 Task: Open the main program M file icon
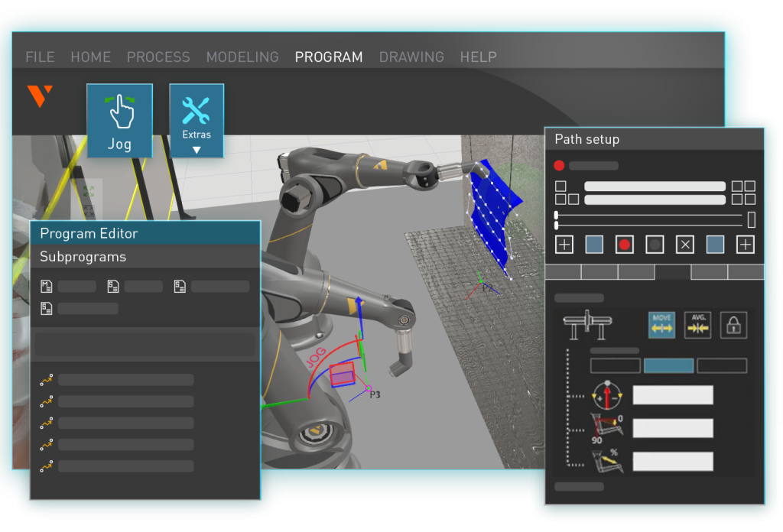click(x=47, y=287)
